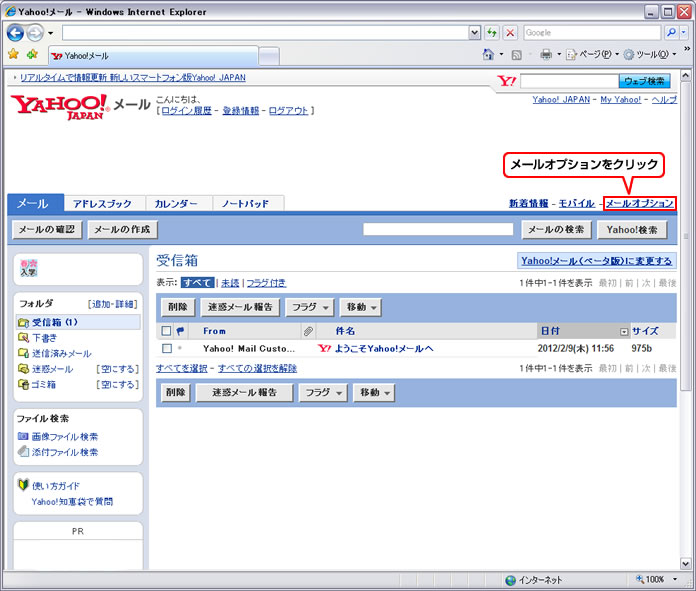Click the メールの作成 button
Screen dimensions: 696x591
pyautogui.click(x=122, y=230)
